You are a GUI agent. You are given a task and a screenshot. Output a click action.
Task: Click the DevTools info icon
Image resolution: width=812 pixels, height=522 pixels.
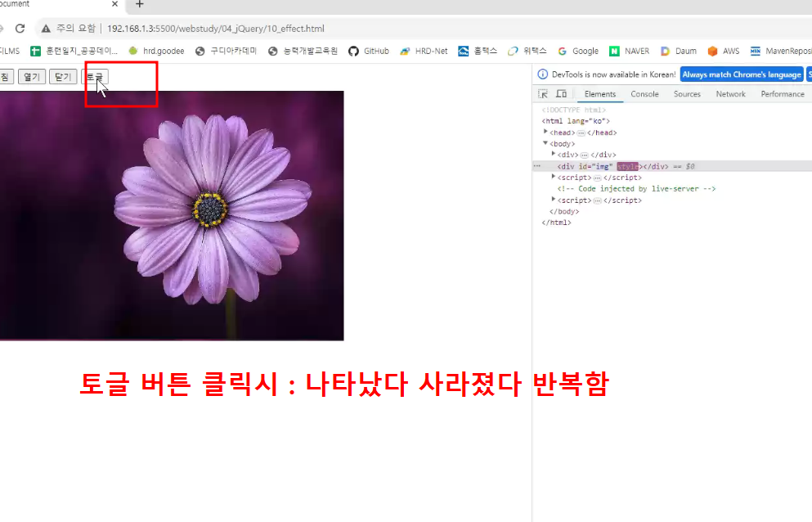542,74
